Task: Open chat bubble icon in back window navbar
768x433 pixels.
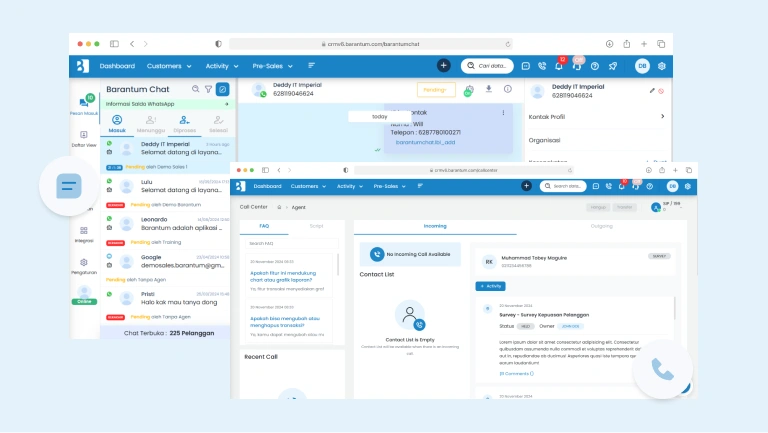Action: click(526, 66)
